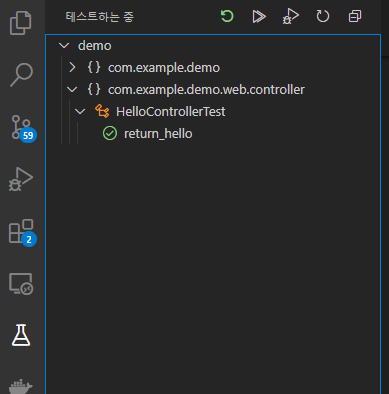Collapse com.example.demo.web.controller package chevron
Image resolution: width=389 pixels, height=394 pixels.
click(72, 89)
